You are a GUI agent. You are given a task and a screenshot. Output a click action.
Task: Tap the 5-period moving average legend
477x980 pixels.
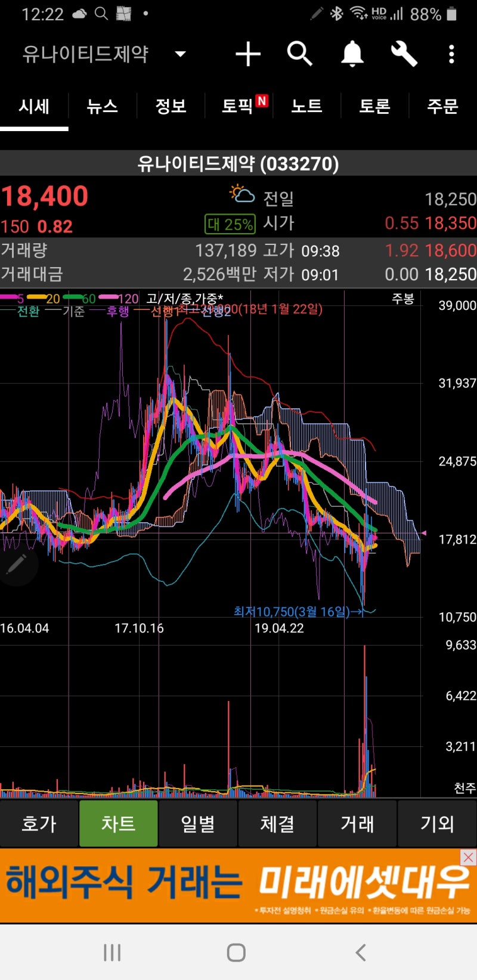tap(12, 298)
